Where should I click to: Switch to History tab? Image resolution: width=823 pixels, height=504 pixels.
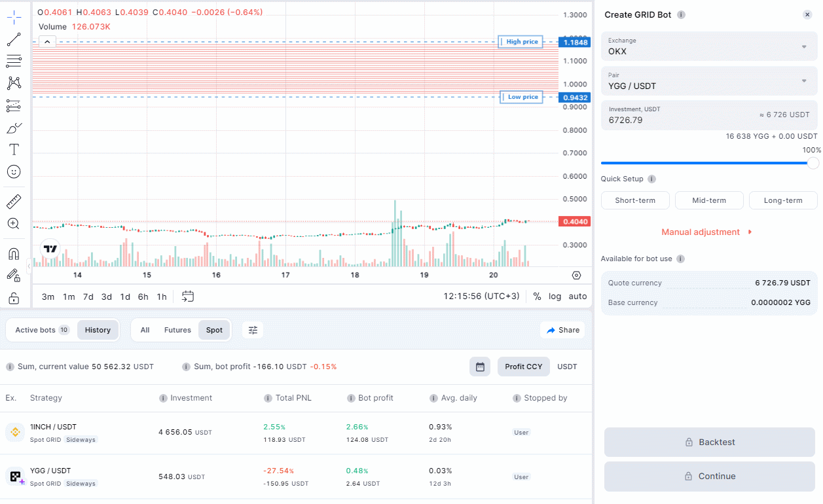[98, 330]
